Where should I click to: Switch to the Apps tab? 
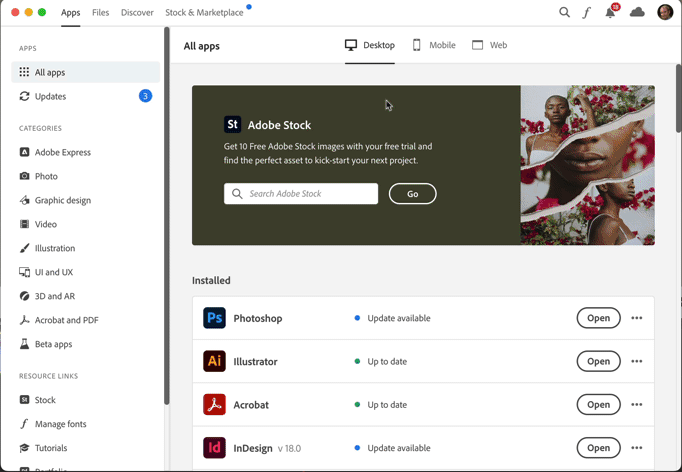tap(70, 13)
